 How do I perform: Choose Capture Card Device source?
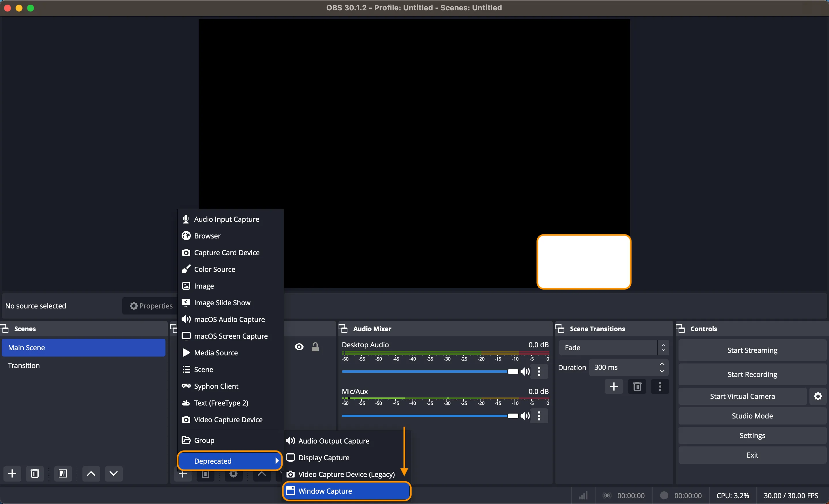pyautogui.click(x=231, y=253)
